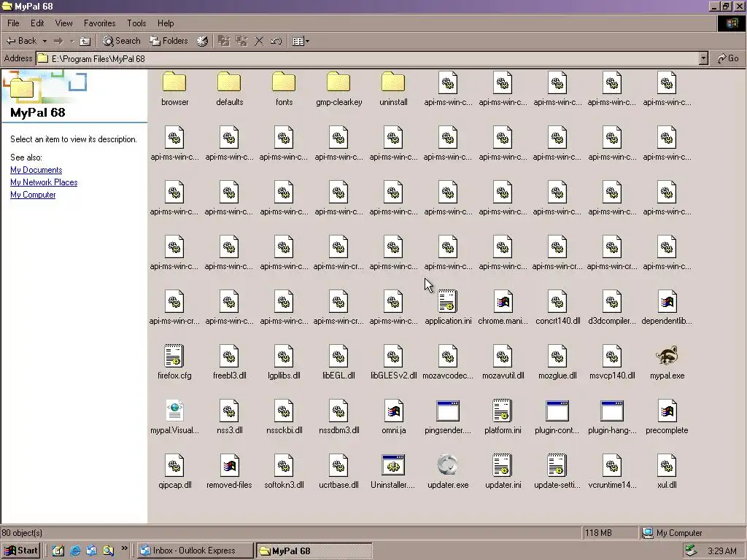Select the plugin-container executable
This screenshot has width=747, height=560.
557,416
